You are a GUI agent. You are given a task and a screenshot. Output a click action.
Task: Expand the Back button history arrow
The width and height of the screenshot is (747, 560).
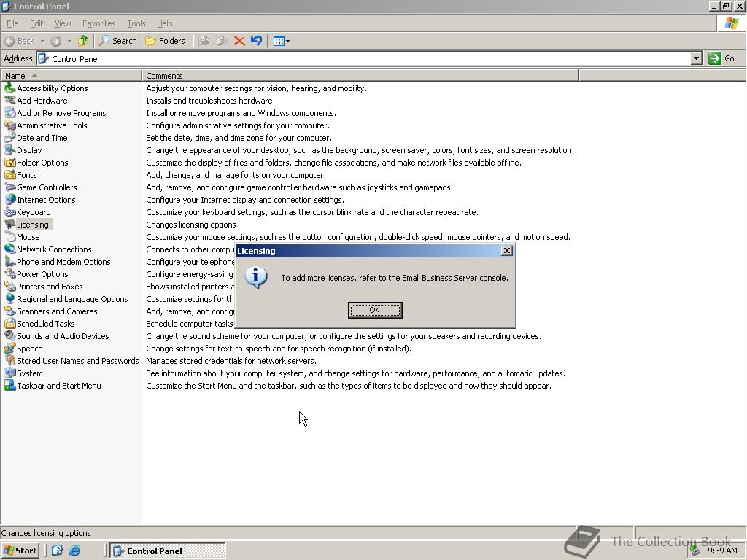pos(42,41)
